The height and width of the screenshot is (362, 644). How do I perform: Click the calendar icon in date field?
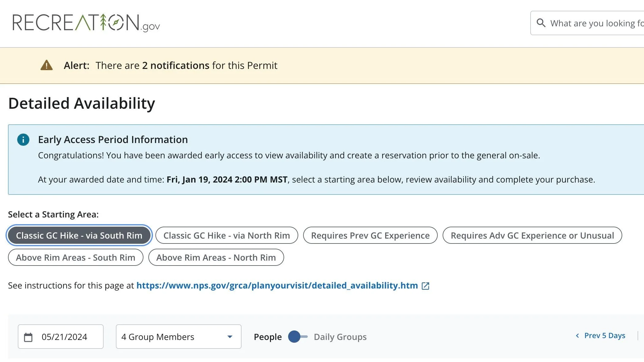(28, 337)
